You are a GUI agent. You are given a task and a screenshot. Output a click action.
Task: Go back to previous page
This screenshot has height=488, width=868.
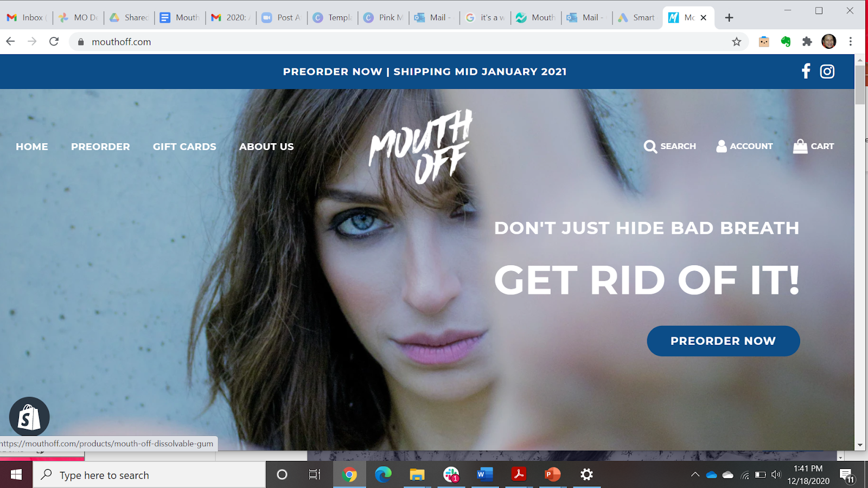pyautogui.click(x=10, y=41)
